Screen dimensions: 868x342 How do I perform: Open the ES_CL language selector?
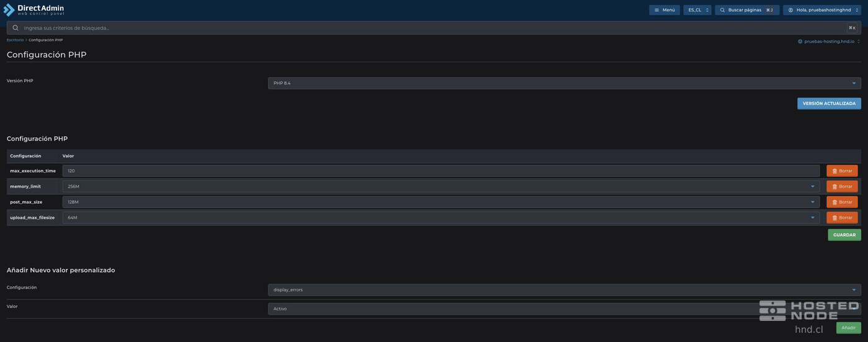click(697, 10)
